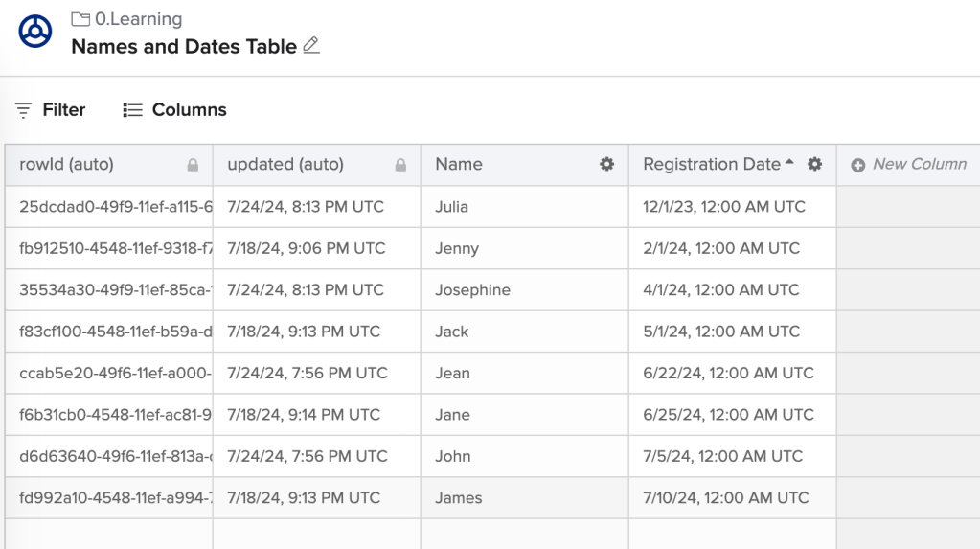Click the empty Name cell below James

[523, 535]
